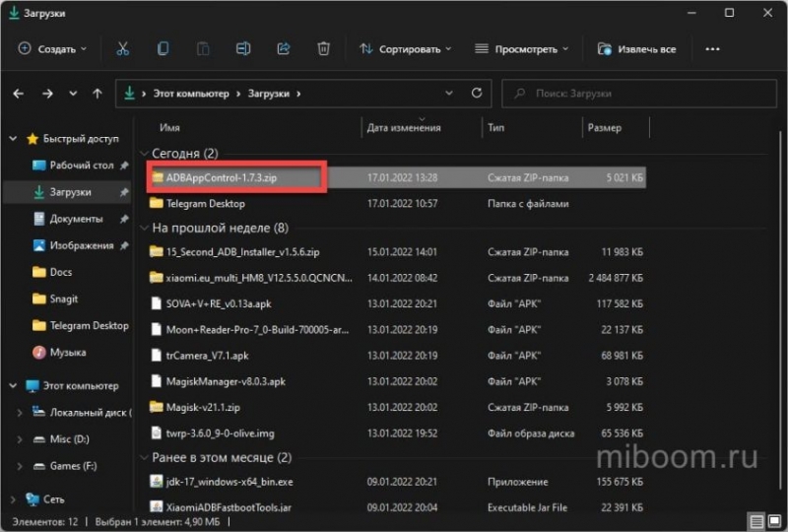Select xiaomi.eu_multi_HM8 zip file
Screen dimensions: 788x532
397,278
